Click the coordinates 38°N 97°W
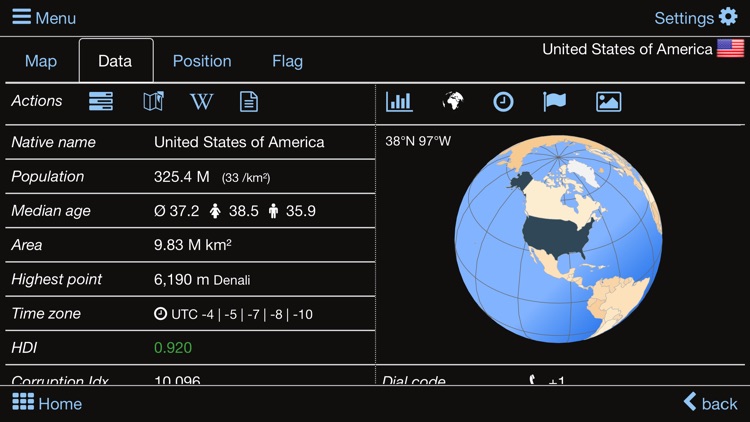The image size is (750, 422). pos(418,141)
